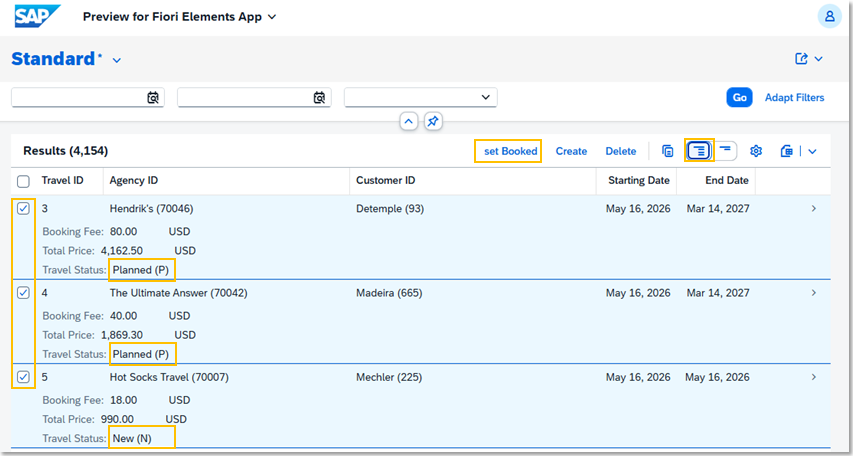Screen dimensions: 853x456
Task: Click End Date column header
Action: 727,181
